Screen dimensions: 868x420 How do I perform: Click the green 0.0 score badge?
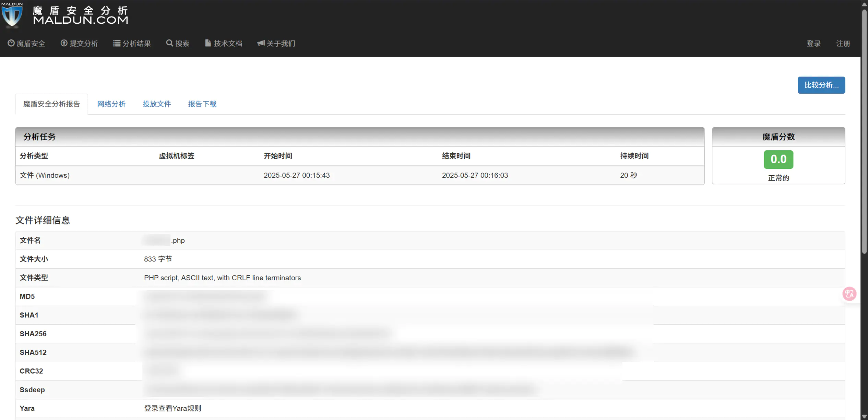click(778, 160)
